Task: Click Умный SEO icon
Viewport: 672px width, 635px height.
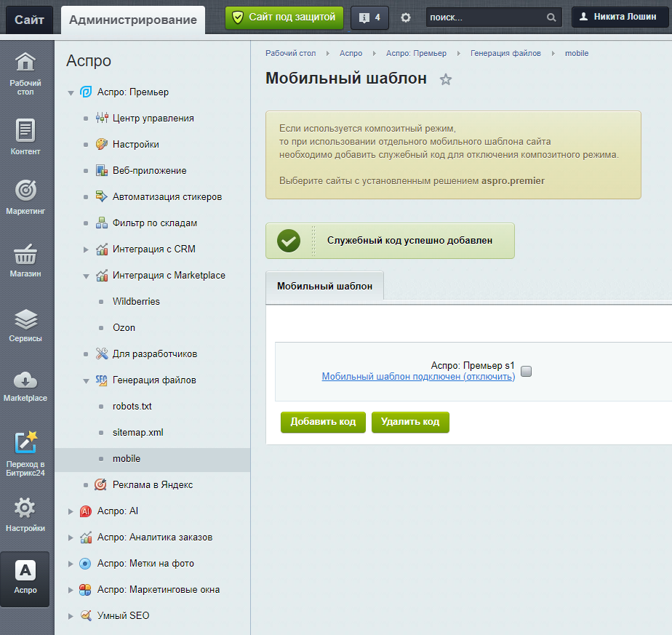Action: point(86,615)
